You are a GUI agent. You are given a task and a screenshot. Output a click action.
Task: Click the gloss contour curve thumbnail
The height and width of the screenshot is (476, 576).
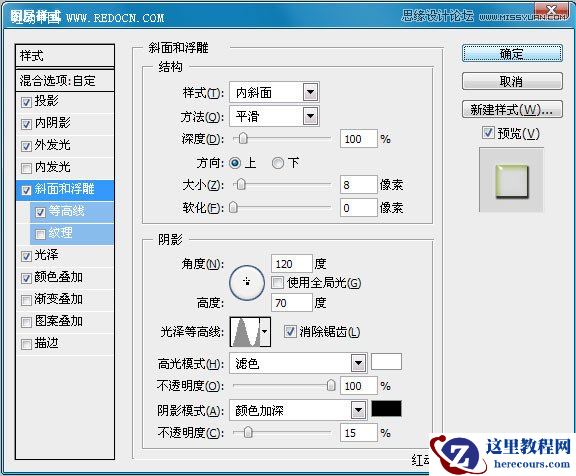click(x=245, y=332)
